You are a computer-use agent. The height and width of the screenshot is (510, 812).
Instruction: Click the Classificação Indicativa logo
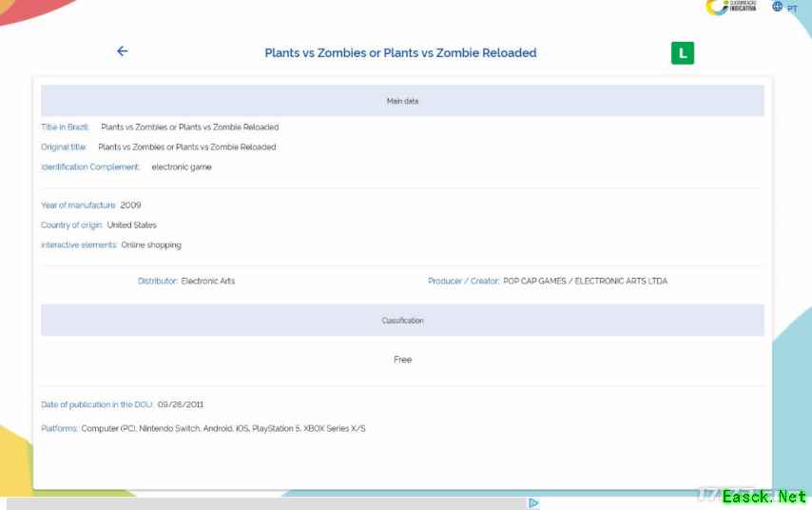tap(730, 8)
